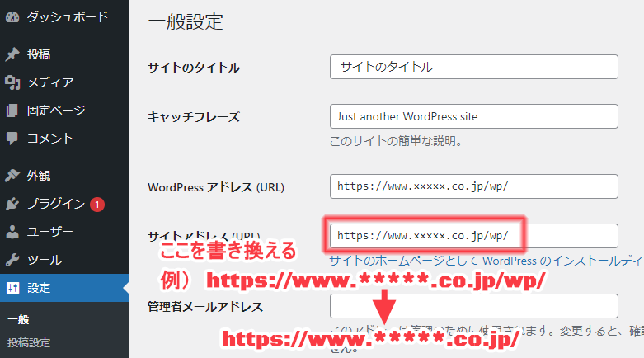Click the ユーザー person icon
Screen dimensions: 644x358
(12, 232)
